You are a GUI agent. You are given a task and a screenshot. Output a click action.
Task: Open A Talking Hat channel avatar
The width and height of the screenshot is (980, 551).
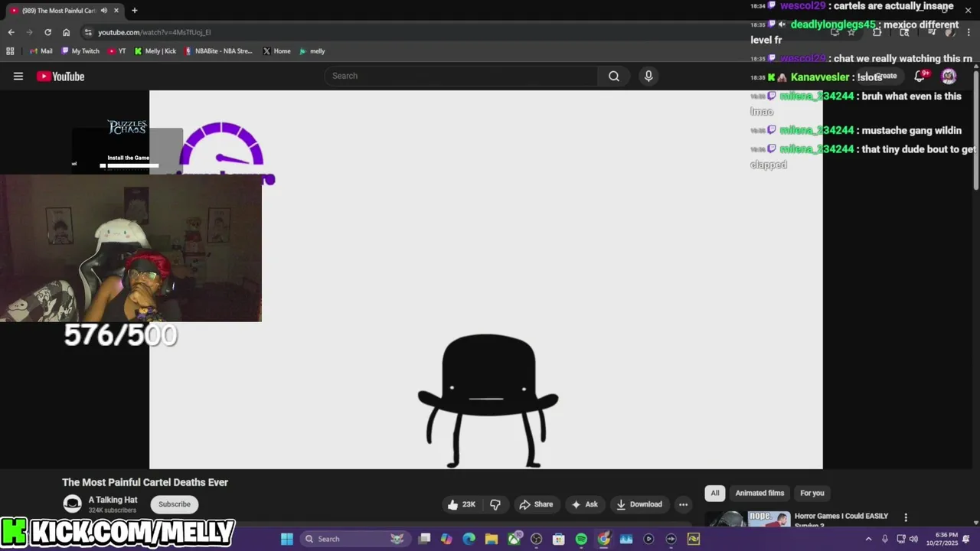(73, 504)
